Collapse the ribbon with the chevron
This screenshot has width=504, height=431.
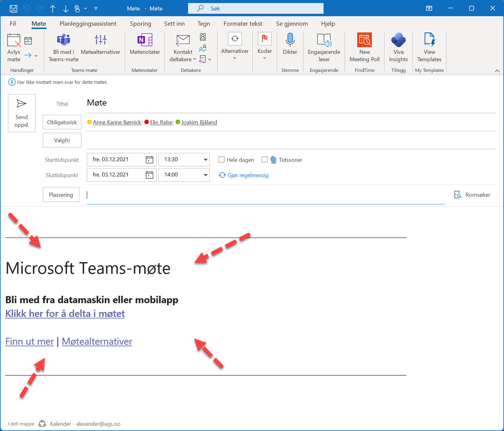[497, 71]
